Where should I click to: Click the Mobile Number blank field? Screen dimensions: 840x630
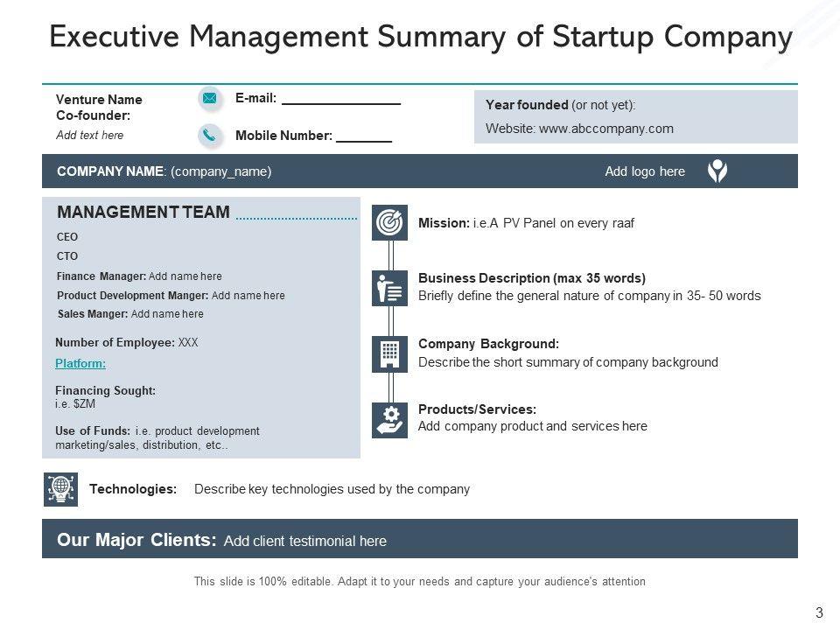point(364,137)
